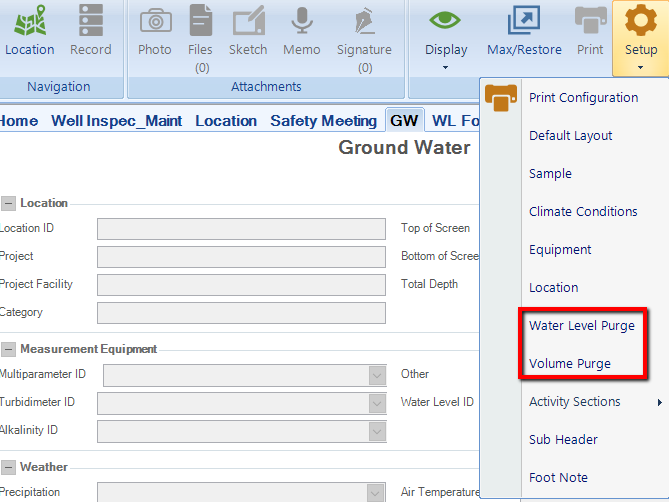Click the Print printer icon
669x502 pixels.
click(x=590, y=20)
